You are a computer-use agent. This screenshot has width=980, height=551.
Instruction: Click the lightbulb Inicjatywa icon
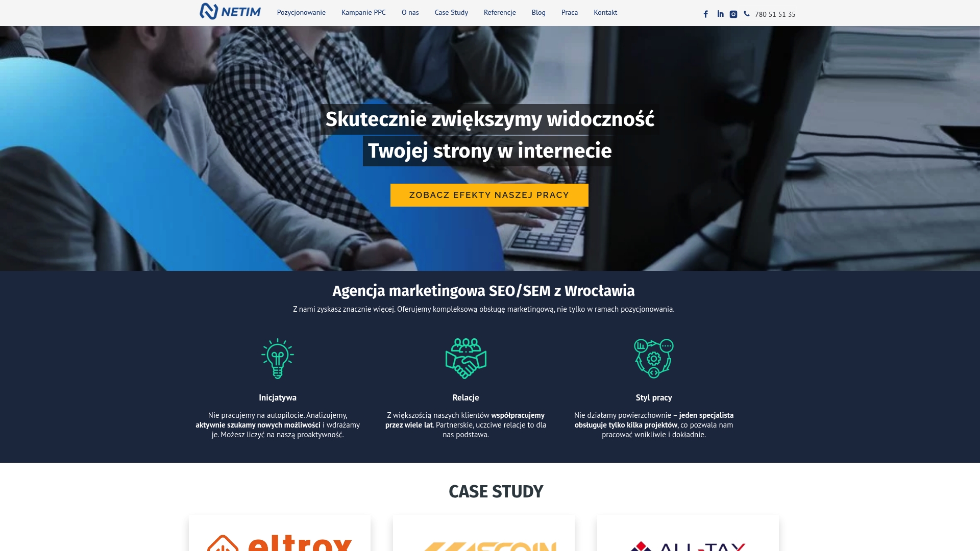click(278, 358)
